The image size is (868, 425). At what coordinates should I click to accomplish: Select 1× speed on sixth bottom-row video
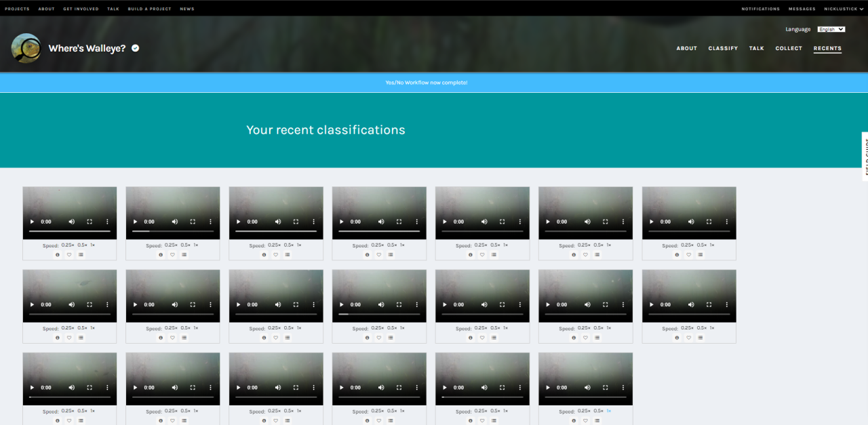608,411
